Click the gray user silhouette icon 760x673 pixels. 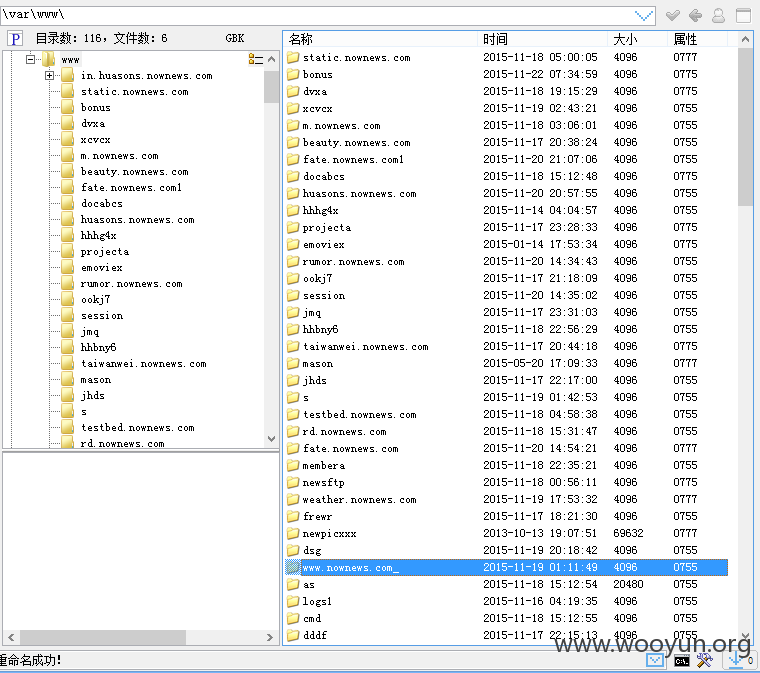(718, 16)
